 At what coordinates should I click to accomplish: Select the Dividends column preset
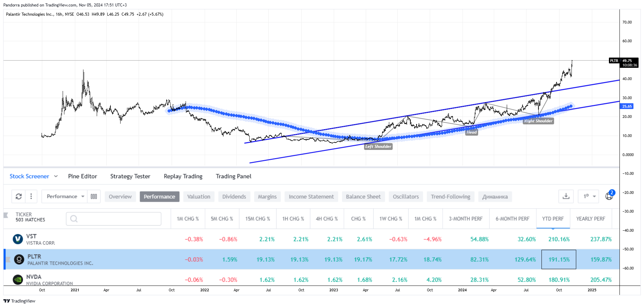tap(234, 197)
